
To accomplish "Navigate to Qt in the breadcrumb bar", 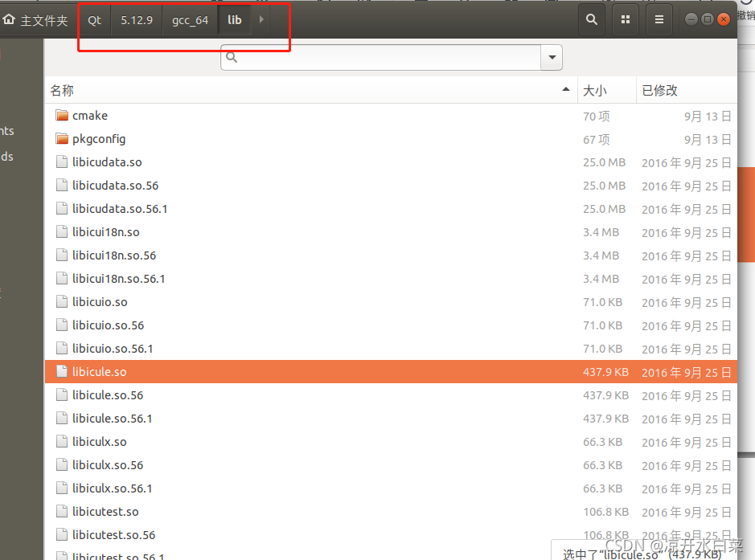I will [x=93, y=20].
